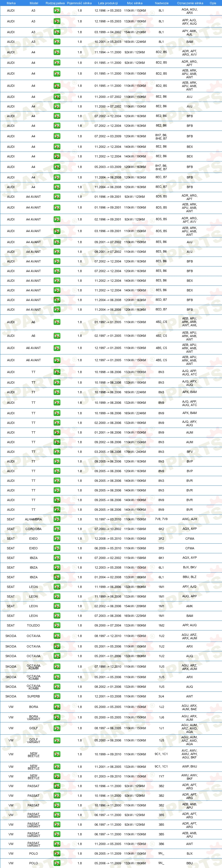Click date range 12.2001 -> 03.2008
222x868 pixels.
[x=108, y=696]
